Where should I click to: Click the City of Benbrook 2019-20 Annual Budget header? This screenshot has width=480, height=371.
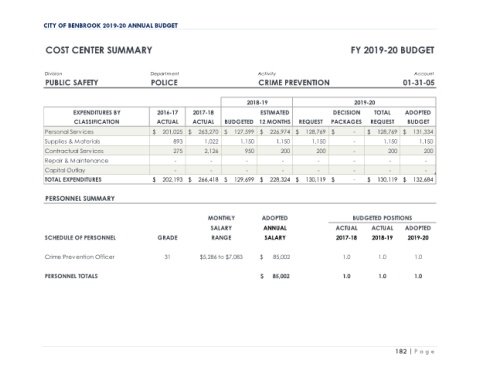[x=111, y=26]
